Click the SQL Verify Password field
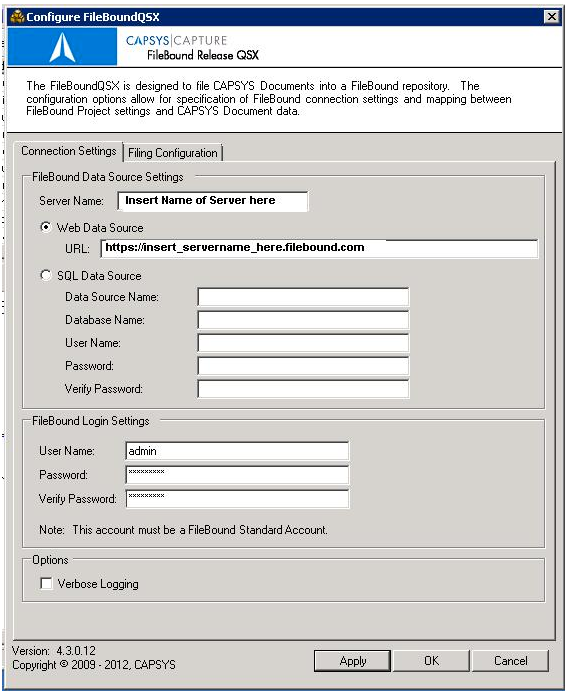The image size is (567, 693). pyautogui.click(x=303, y=389)
